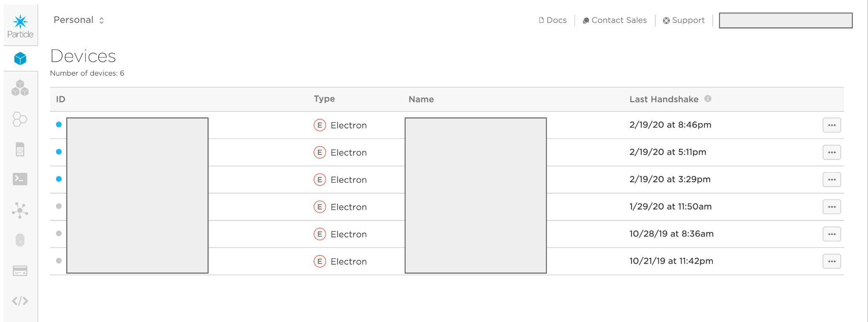Open the Devices cube icon
Viewport: 868px width, 322px height.
(20, 59)
